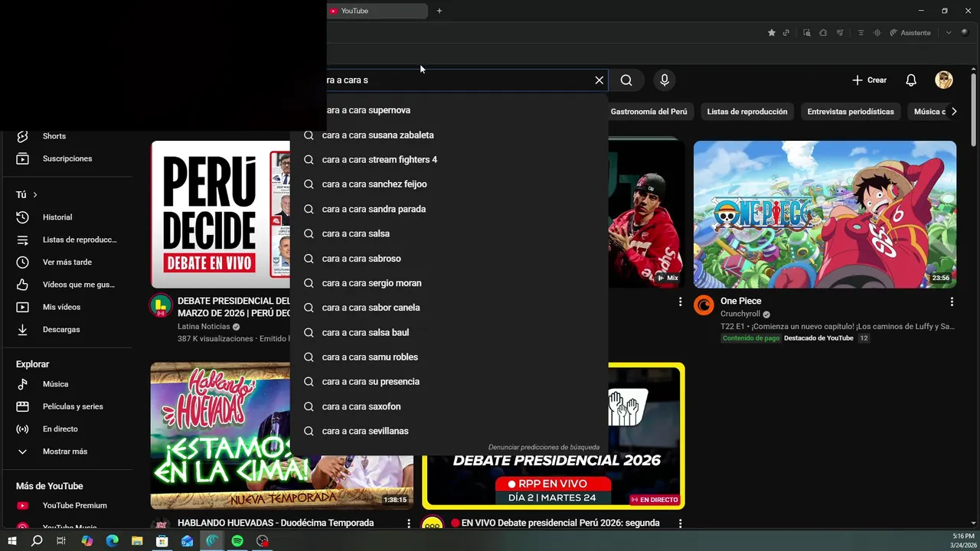The height and width of the screenshot is (551, 980).
Task: Open Mix video options menu
Action: click(680, 302)
